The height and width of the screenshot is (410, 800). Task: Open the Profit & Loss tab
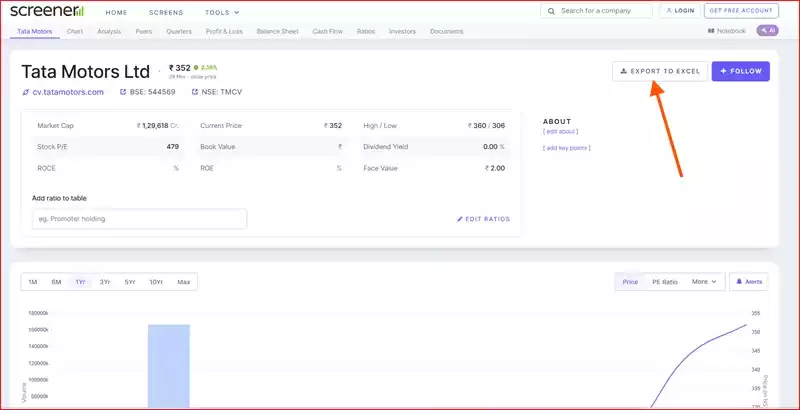224,31
